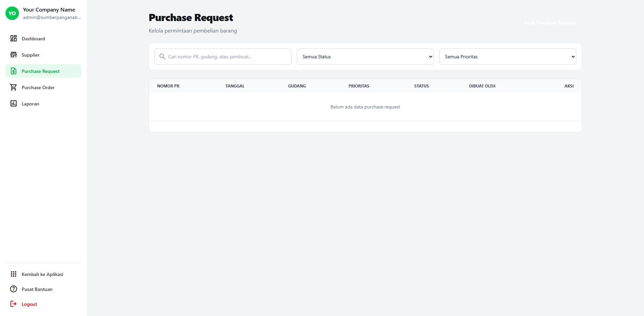Select the Purchase Request dollar-document icon
Viewport: 644px width, 316px height.
[x=14, y=71]
